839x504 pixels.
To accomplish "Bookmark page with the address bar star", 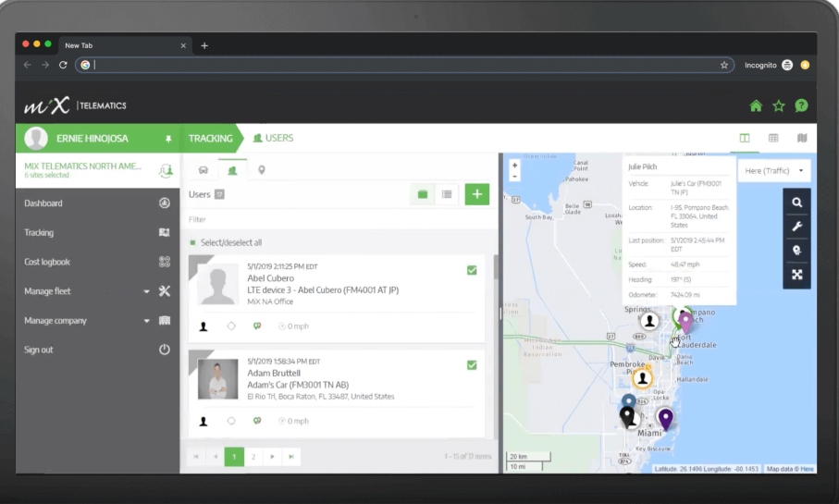I will point(724,65).
